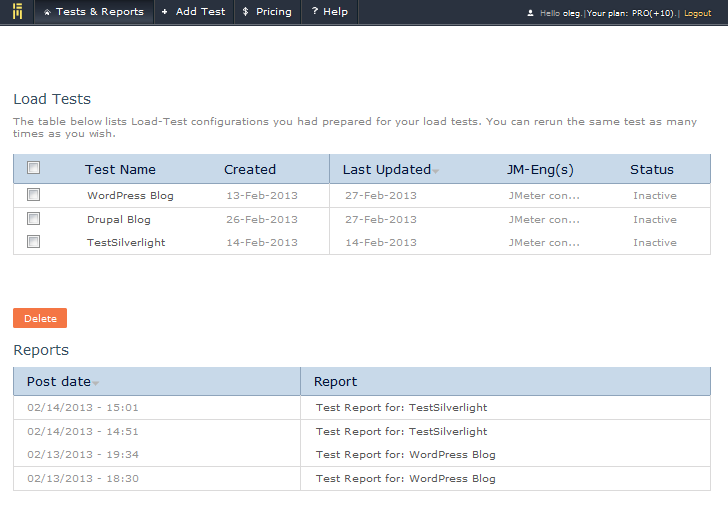
Task: Open the Add Test menu item
Action: [x=194, y=12]
